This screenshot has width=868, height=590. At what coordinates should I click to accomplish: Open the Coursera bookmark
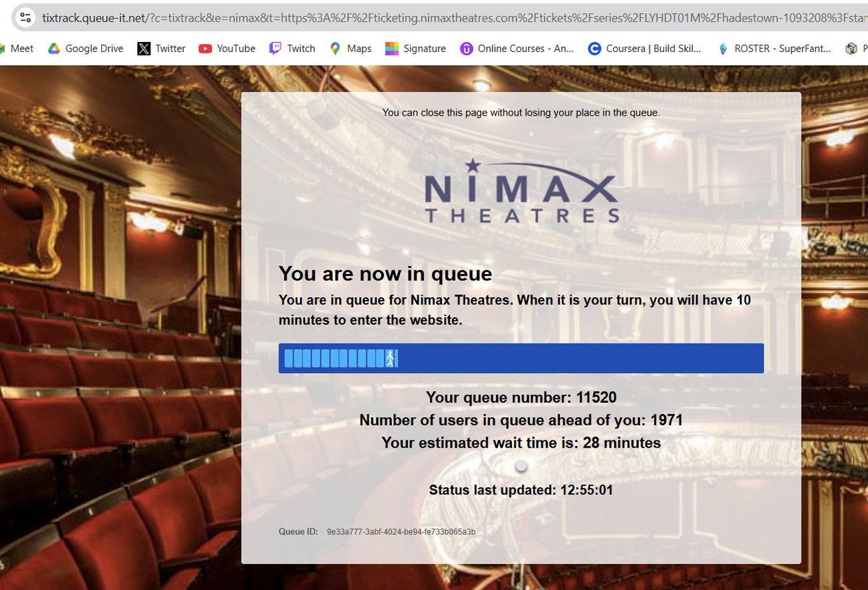coord(644,48)
